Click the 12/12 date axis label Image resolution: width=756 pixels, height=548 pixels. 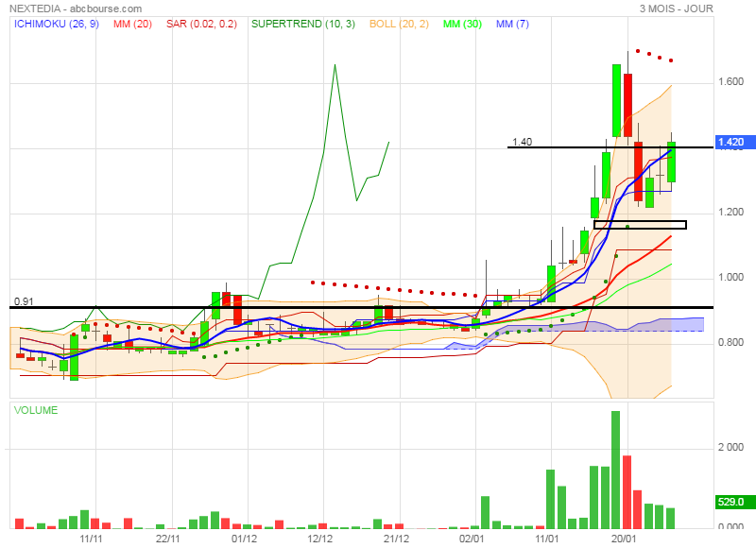[320, 539]
